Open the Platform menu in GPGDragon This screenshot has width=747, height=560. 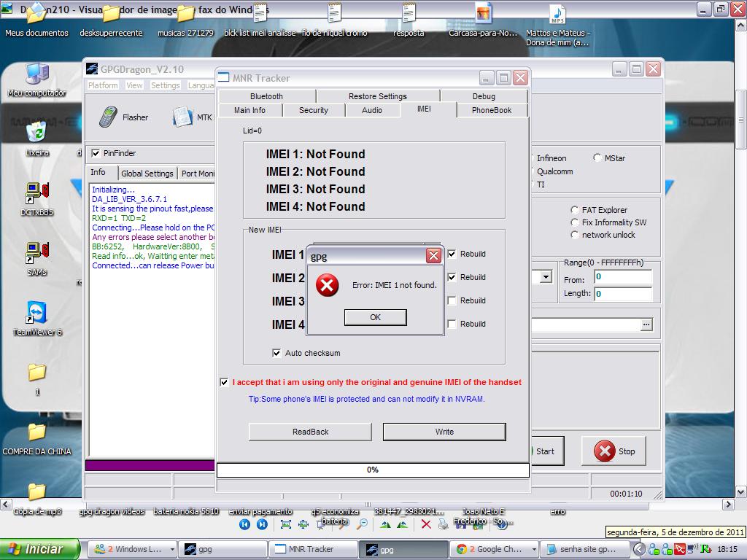pyautogui.click(x=103, y=85)
